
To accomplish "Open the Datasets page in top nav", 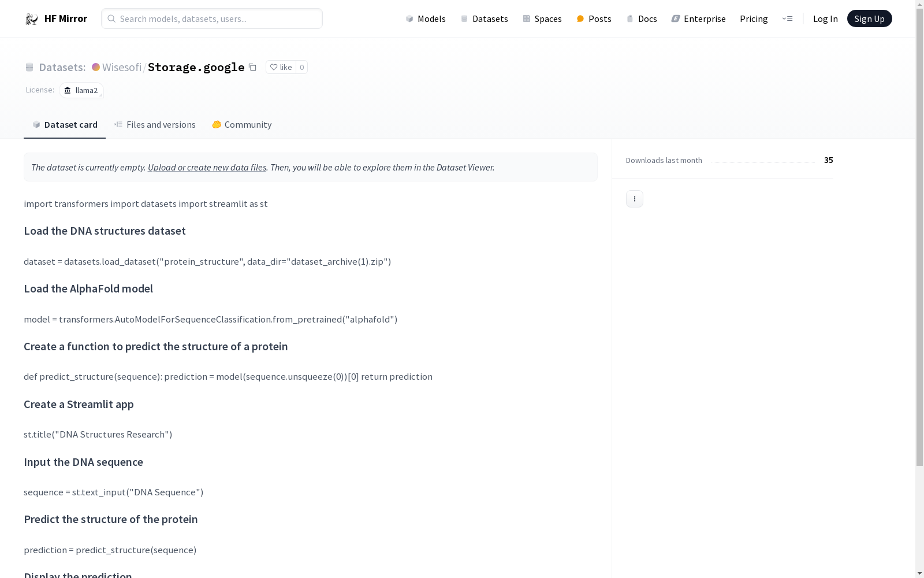I will [x=484, y=18].
